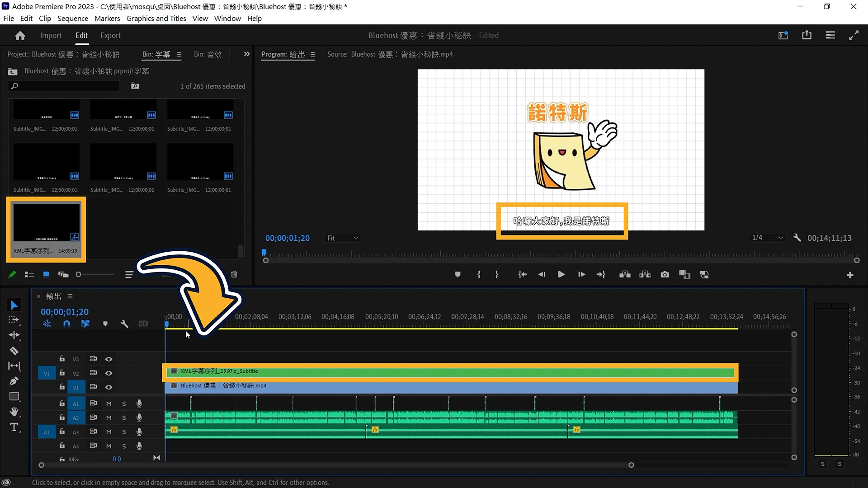Select XML字幕序列 thumbnail in bin
The image size is (868, 488).
pos(46,223)
